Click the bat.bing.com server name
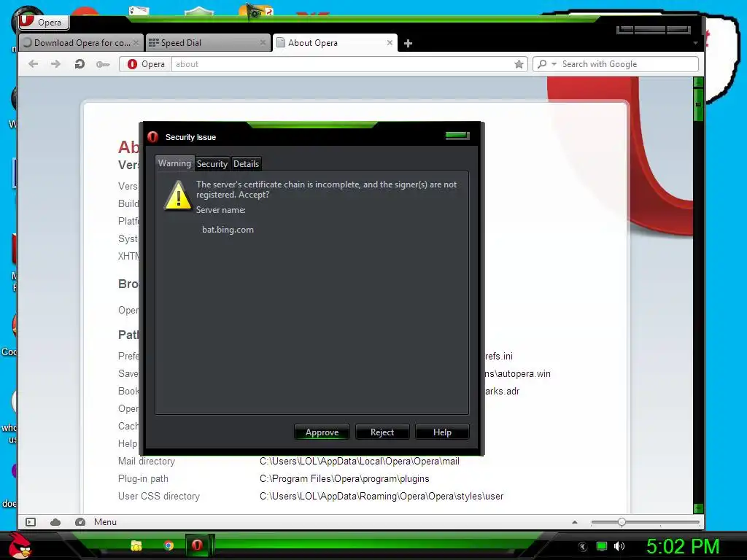The width and height of the screenshot is (747, 560). coord(228,230)
